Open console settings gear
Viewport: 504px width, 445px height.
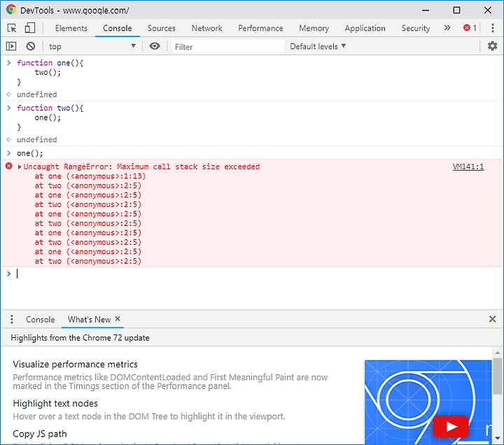492,46
